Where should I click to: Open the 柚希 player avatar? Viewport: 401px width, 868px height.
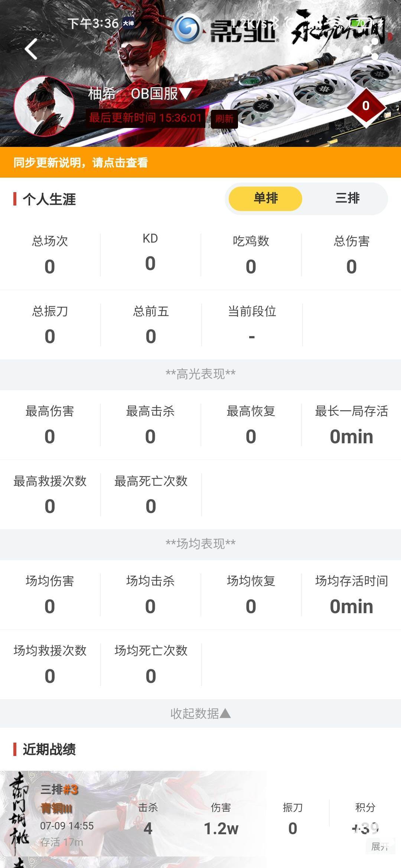point(44,106)
